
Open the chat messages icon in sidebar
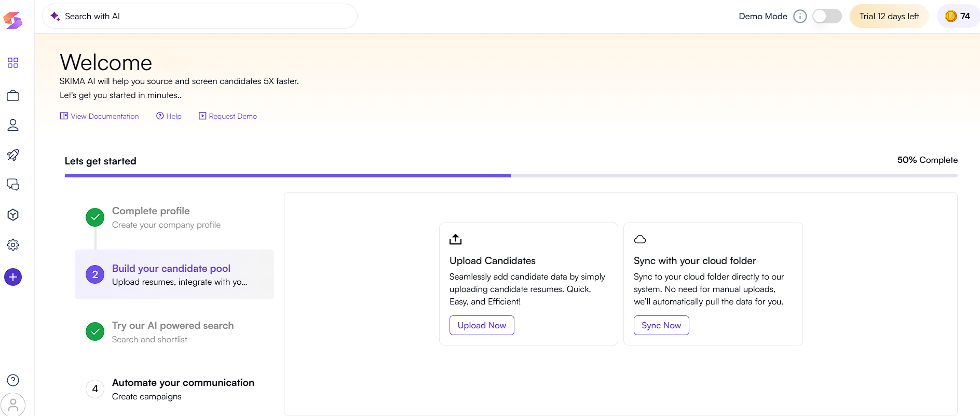13,185
